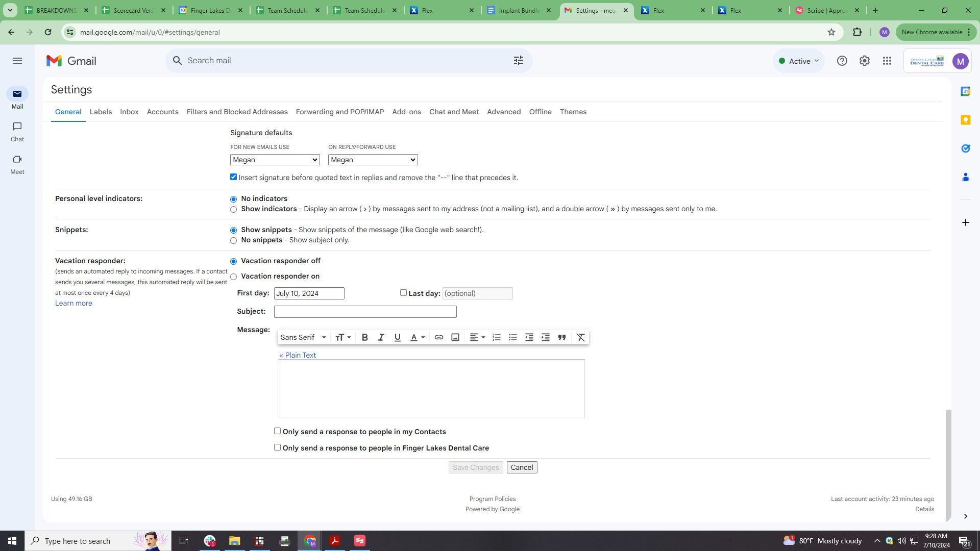Open Gmail settings gear icon
This screenshot has width=980, height=551.
coord(864,61)
